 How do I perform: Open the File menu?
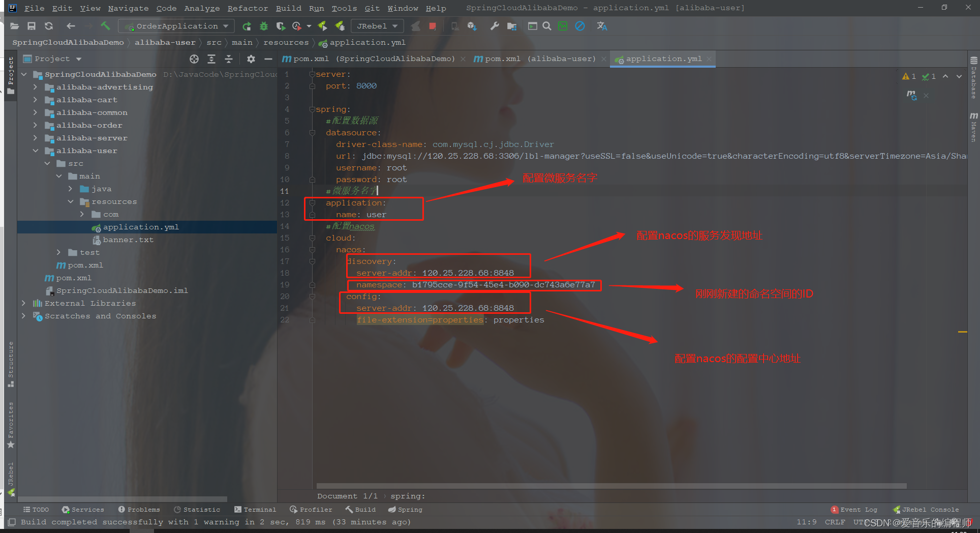[34, 8]
